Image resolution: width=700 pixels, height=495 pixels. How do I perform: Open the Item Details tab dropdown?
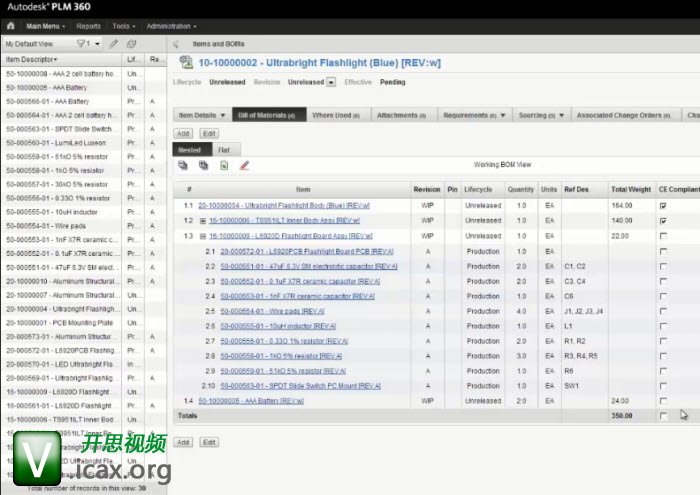(x=223, y=115)
